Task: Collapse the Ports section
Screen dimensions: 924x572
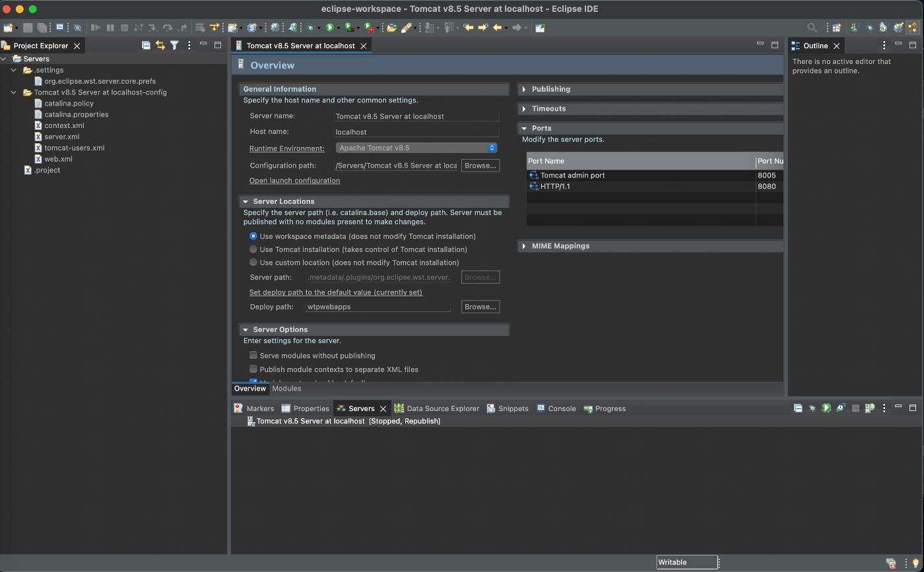Action: [524, 129]
